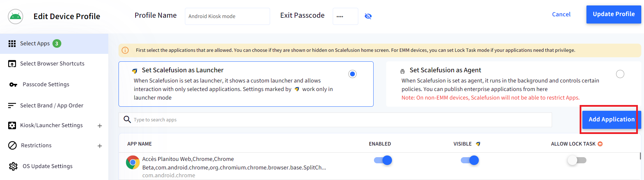Click the Select Apps grid icon
This screenshot has height=180, width=644.
coord(12,44)
